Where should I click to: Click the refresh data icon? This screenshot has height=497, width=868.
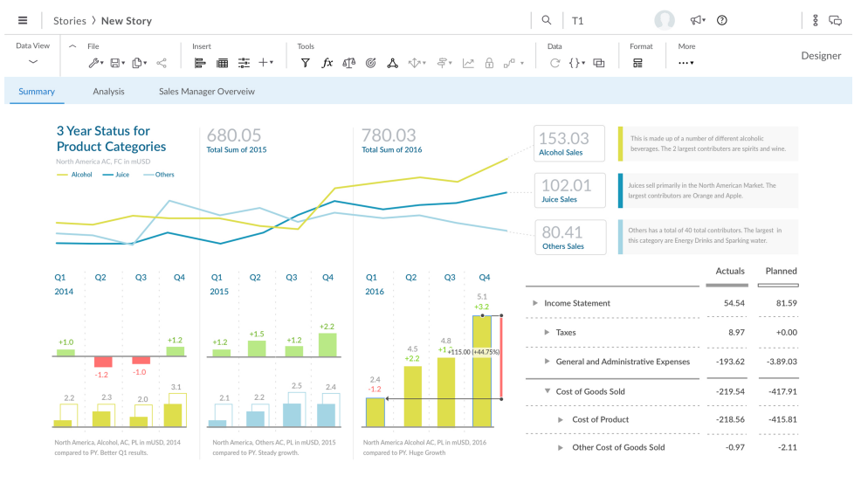coord(555,63)
